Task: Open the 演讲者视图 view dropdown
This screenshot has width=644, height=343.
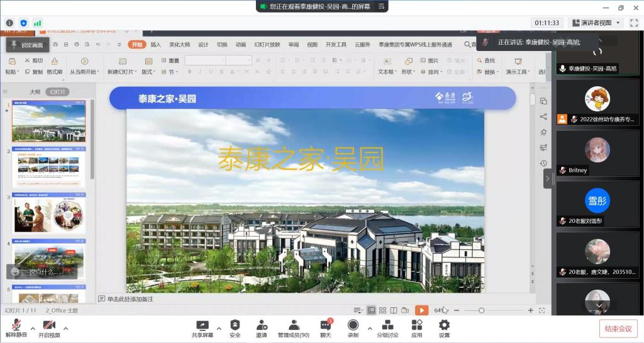Action: tap(596, 23)
